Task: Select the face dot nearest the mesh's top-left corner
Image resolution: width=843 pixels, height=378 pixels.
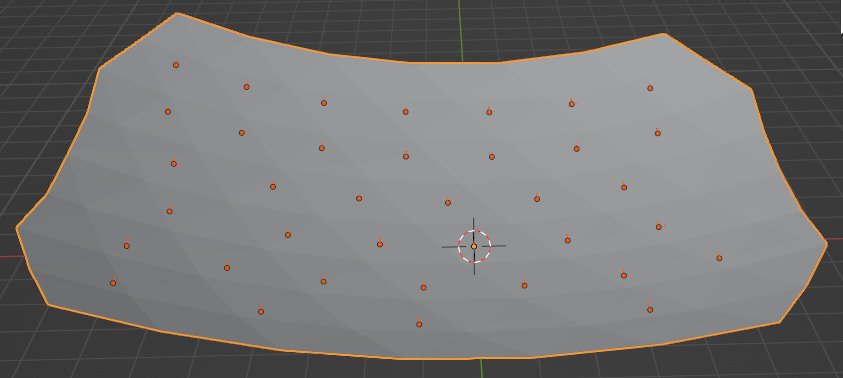Action: 176,65
